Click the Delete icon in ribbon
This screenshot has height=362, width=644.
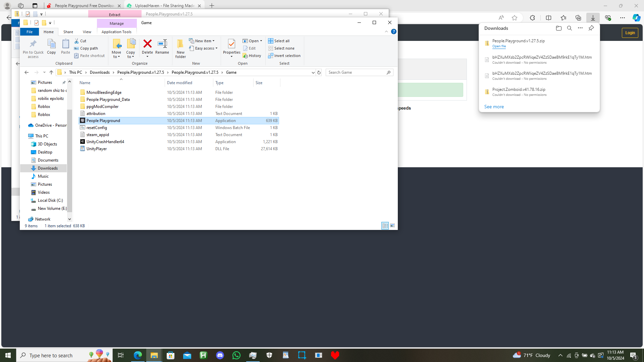click(x=147, y=44)
